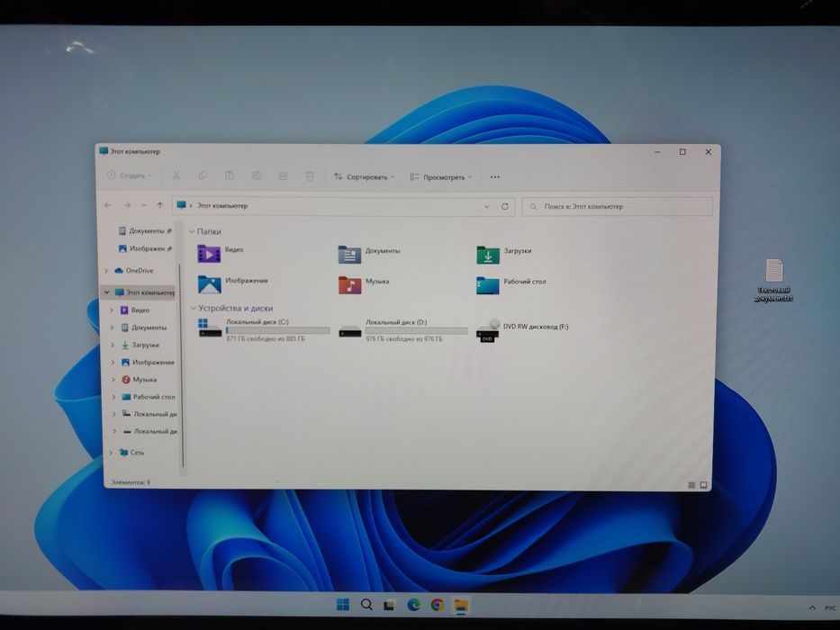
Task: Expand Загрузки in the navigation tree
Action: (112, 345)
